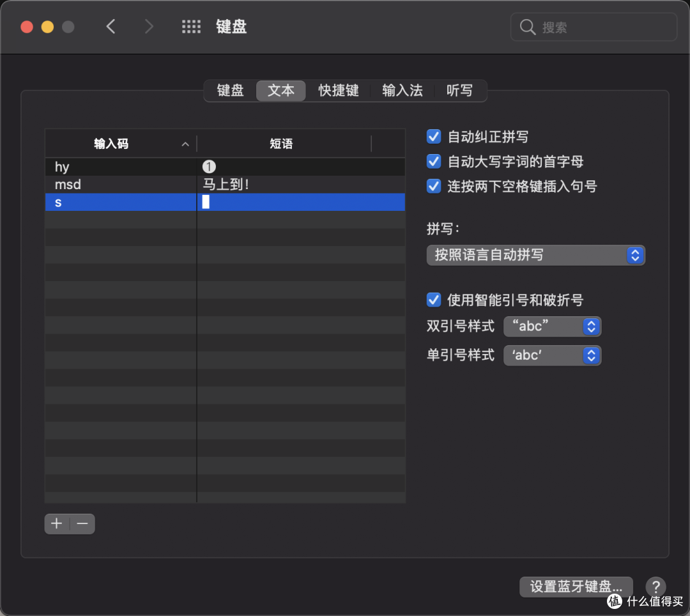Image resolution: width=690 pixels, height=616 pixels.
Task: Click the sort arrow on the 输入码 column
Action: point(185,144)
